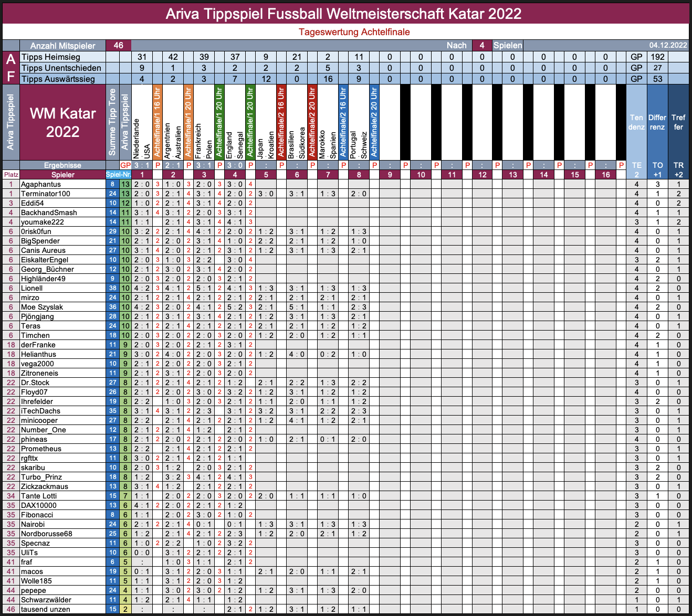Click player name Schwarzwälder

[x=46, y=600]
